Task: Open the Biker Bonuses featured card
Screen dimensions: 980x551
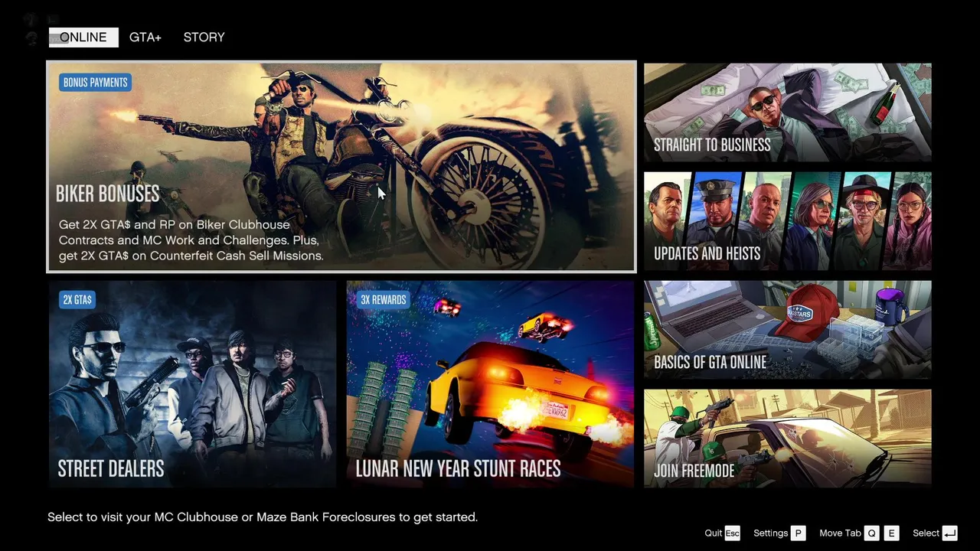Action: [341, 167]
